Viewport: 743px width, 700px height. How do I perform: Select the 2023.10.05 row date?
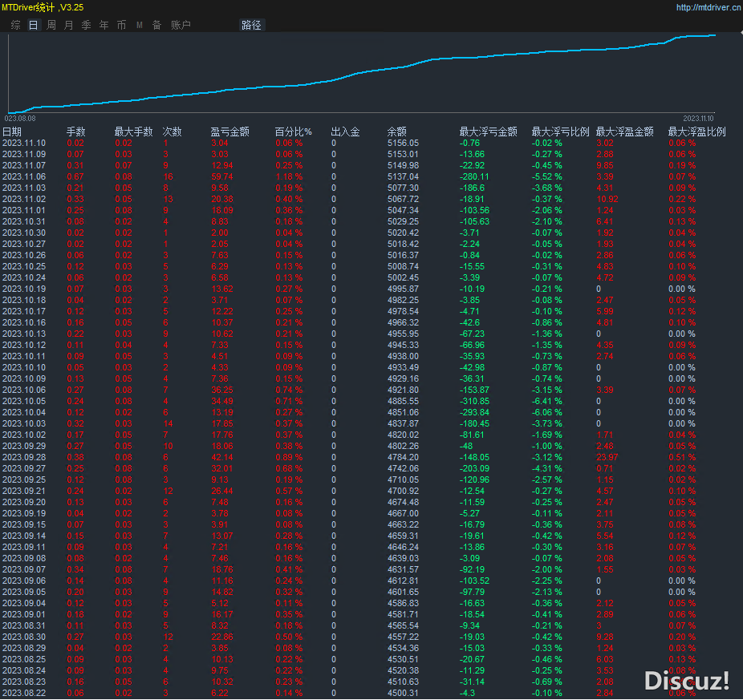tap(24, 401)
